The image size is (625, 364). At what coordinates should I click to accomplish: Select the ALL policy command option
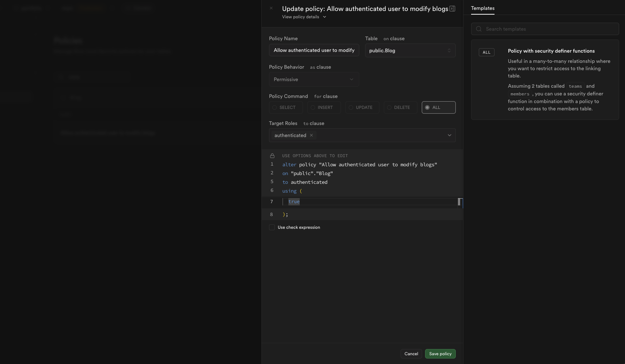pos(439,107)
